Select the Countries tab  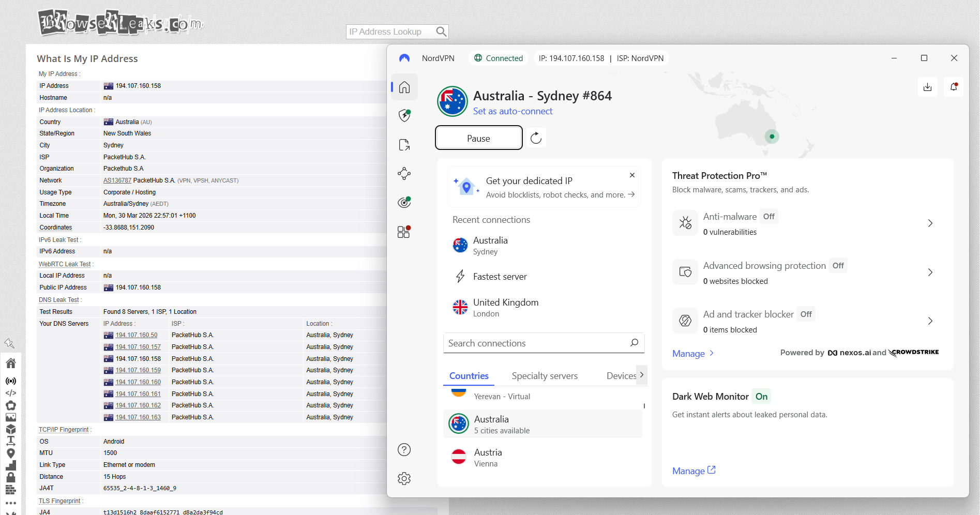(x=469, y=376)
